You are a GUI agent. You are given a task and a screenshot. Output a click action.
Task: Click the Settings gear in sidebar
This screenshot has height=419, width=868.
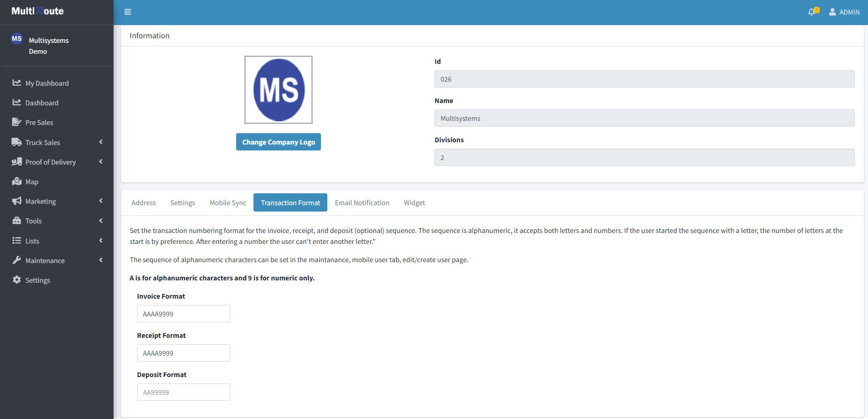(17, 280)
